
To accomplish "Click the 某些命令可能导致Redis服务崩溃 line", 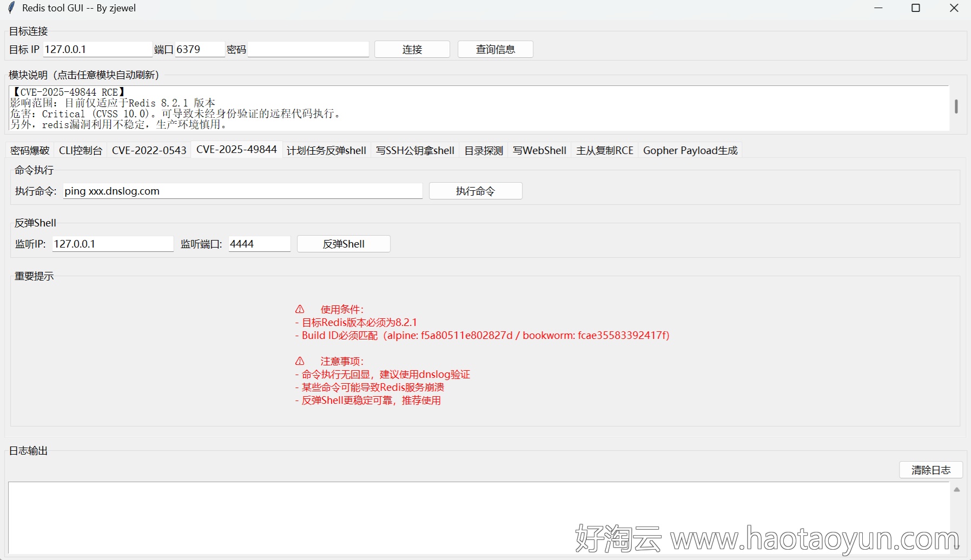I will 369,387.
